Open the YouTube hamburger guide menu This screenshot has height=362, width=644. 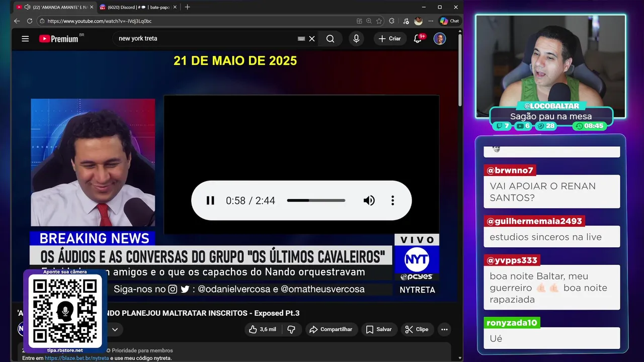tap(25, 39)
